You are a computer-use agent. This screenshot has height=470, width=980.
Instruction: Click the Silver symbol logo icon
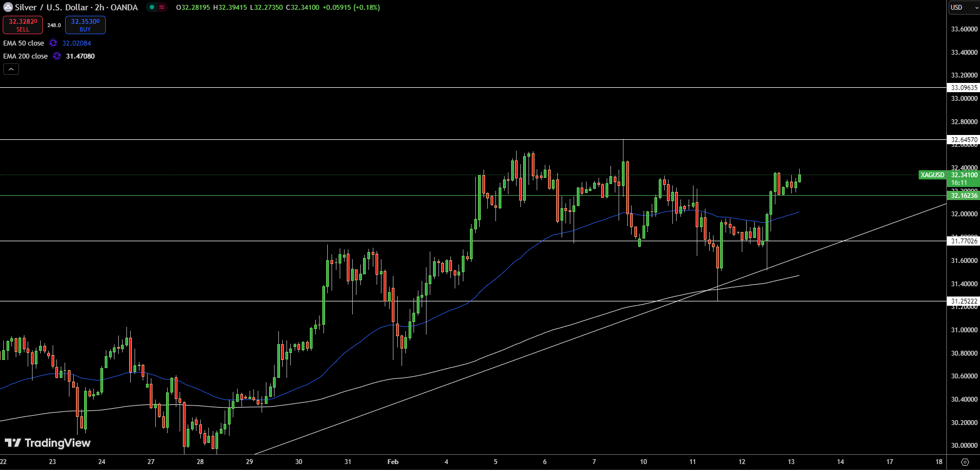point(8,7)
